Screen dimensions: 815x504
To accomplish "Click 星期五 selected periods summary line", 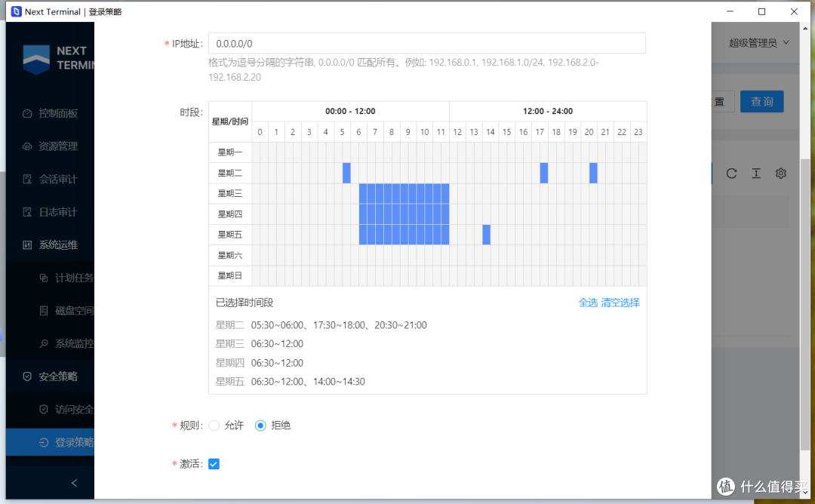I will 290,381.
